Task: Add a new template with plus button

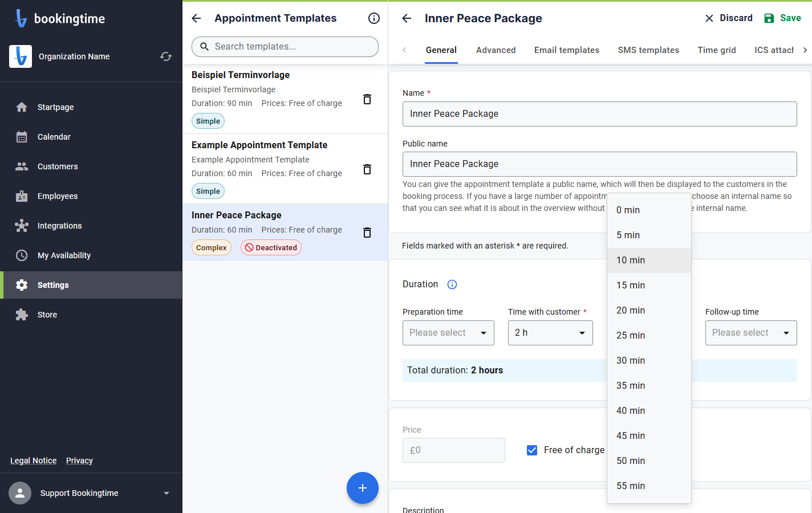Action: coord(363,488)
